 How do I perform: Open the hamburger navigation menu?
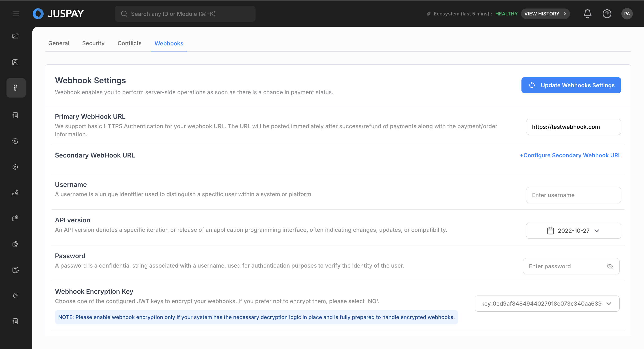point(15,14)
